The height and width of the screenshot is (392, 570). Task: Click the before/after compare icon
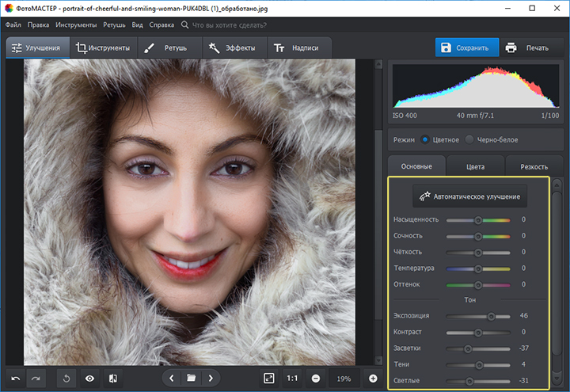pos(112,379)
